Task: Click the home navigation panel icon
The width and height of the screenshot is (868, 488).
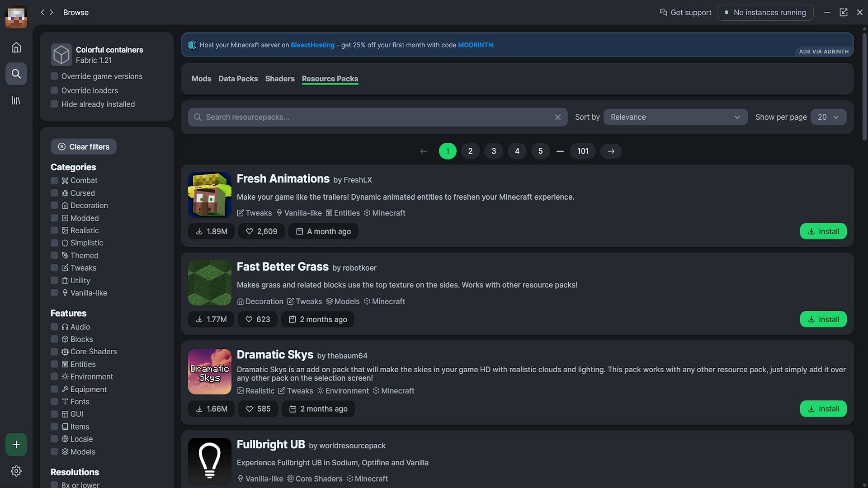Action: [16, 47]
